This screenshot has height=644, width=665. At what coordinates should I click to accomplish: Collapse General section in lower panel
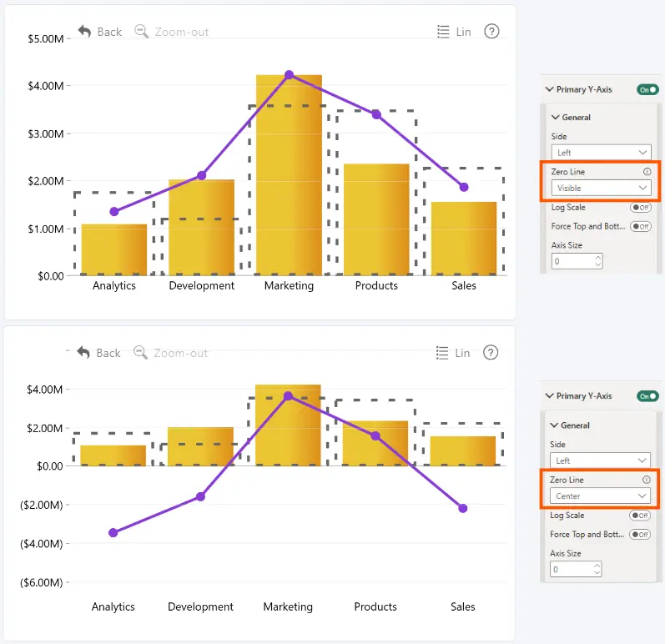(554, 425)
